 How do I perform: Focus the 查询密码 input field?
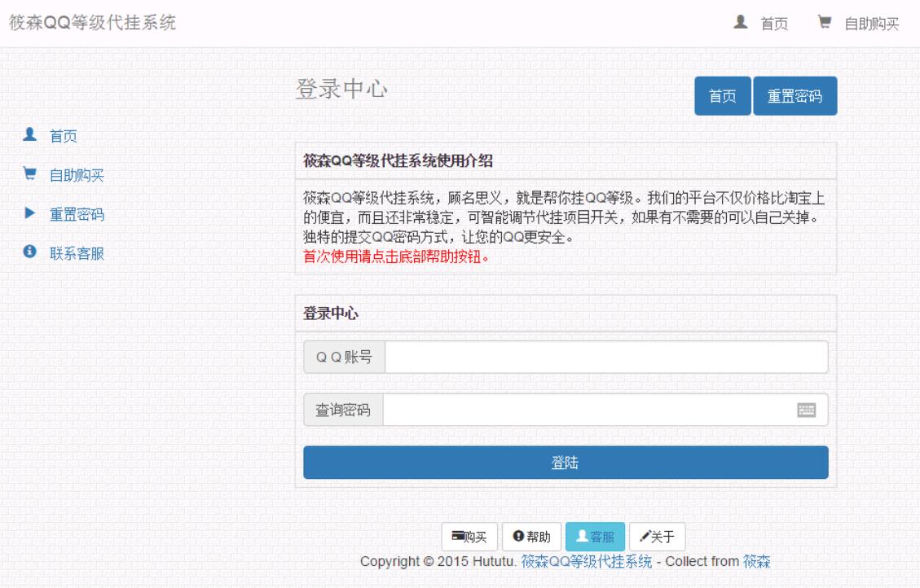pyautogui.click(x=605, y=410)
